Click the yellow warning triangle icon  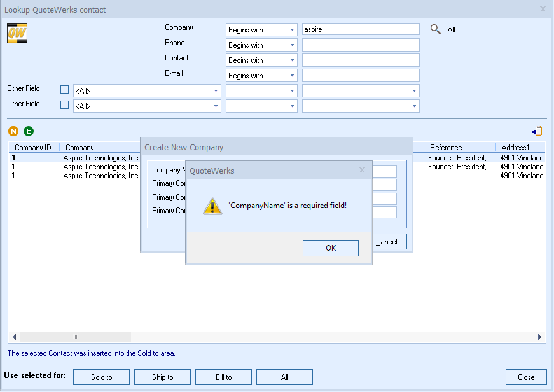[x=212, y=206]
